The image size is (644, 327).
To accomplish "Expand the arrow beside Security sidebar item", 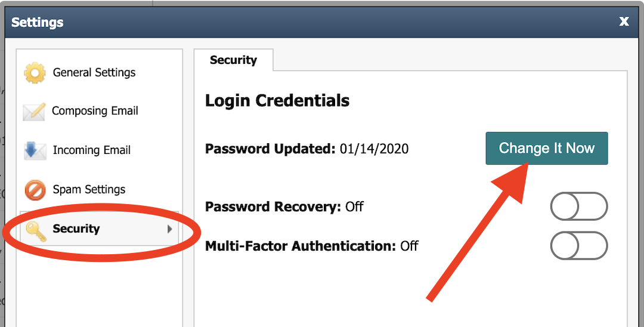I will pyautogui.click(x=169, y=229).
